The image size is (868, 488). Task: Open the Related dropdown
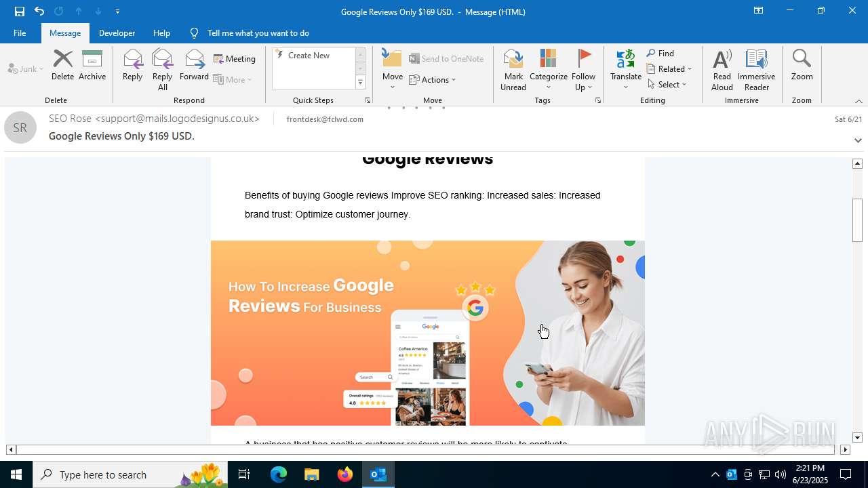(669, 68)
